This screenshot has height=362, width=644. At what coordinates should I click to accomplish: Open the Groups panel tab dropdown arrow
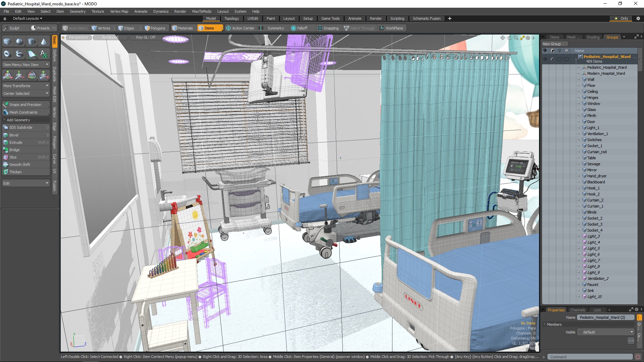[x=624, y=37]
